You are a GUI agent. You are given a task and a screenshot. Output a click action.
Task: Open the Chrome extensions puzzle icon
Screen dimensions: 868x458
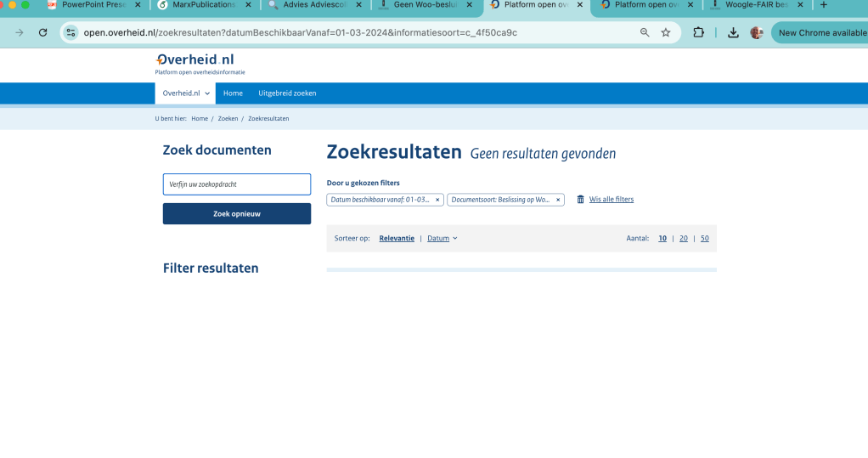(x=699, y=33)
